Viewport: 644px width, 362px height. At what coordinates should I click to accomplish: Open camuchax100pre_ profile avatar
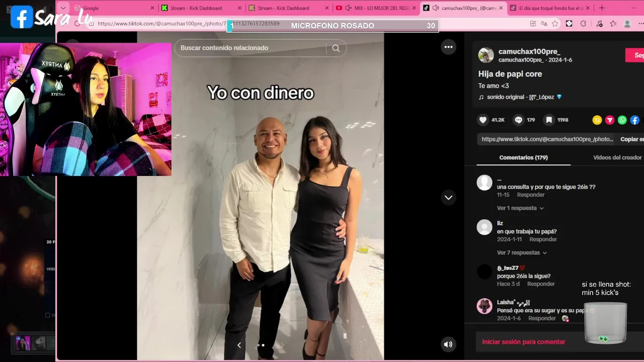click(486, 55)
